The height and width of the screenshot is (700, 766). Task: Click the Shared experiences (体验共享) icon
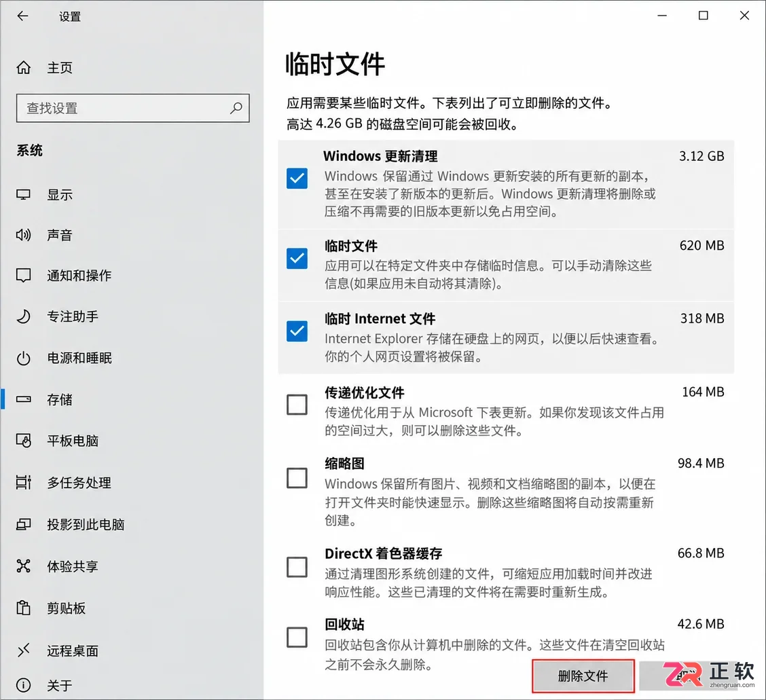(x=24, y=566)
